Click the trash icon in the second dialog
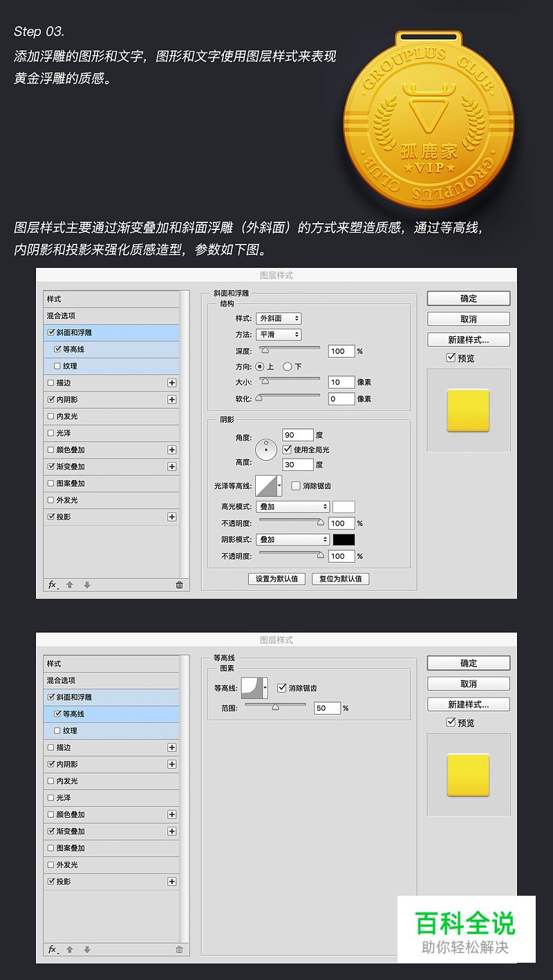 (179, 949)
